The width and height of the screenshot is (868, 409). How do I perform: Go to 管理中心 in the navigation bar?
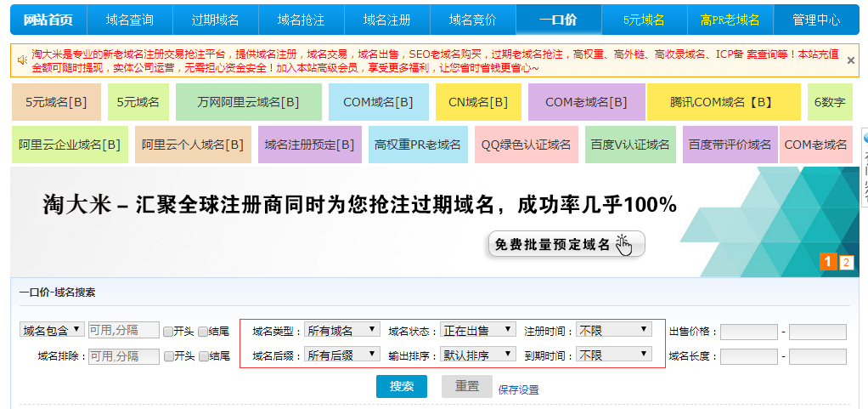pos(815,20)
